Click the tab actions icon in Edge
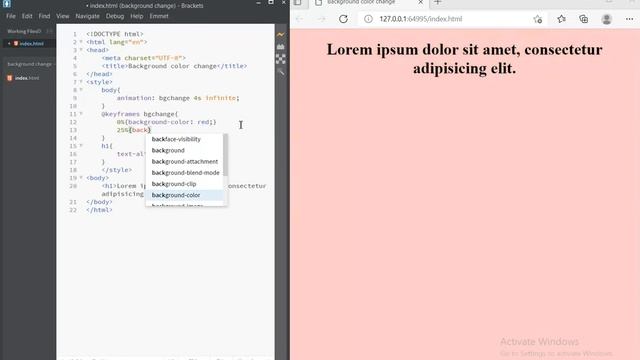This screenshot has width=640, height=360. [298, 2]
